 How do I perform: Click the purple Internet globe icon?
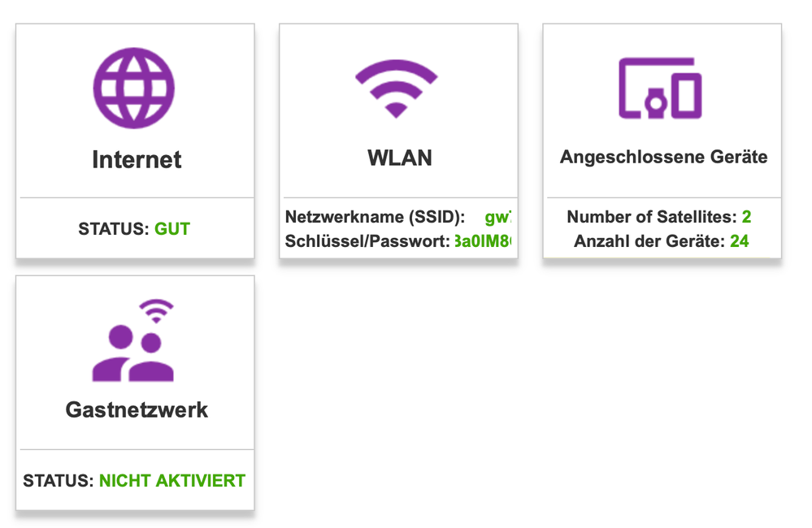[134, 89]
